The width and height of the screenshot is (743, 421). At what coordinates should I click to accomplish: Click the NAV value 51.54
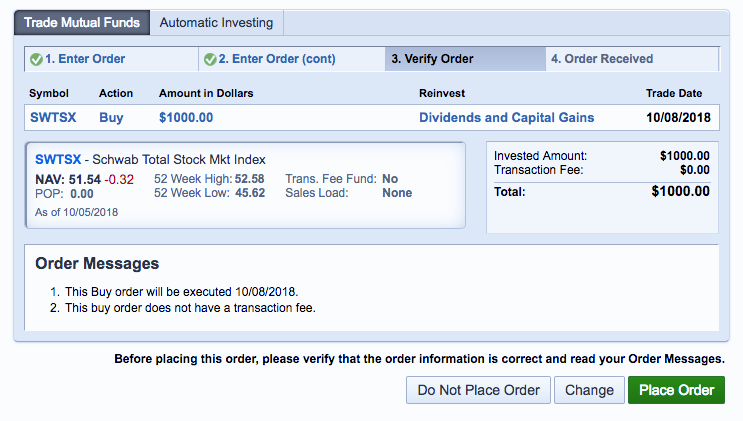point(85,179)
